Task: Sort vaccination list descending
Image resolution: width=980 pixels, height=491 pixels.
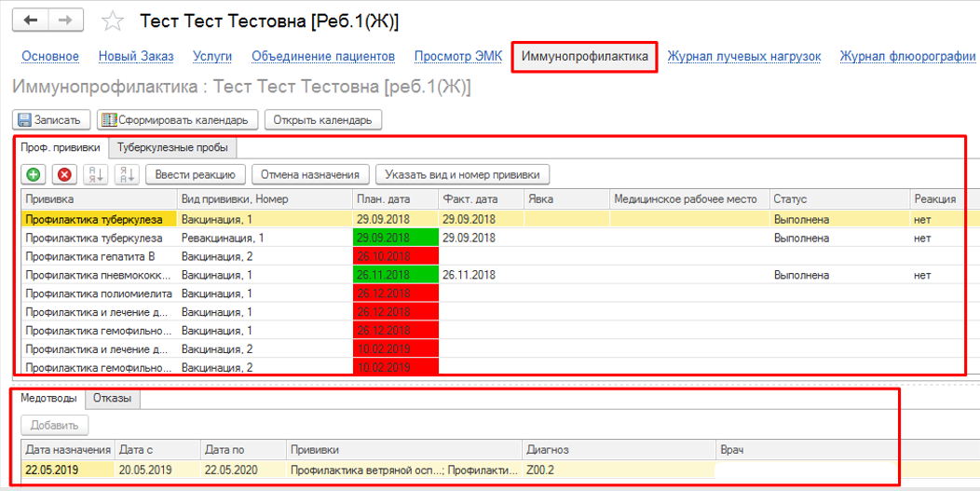Action: tap(128, 174)
